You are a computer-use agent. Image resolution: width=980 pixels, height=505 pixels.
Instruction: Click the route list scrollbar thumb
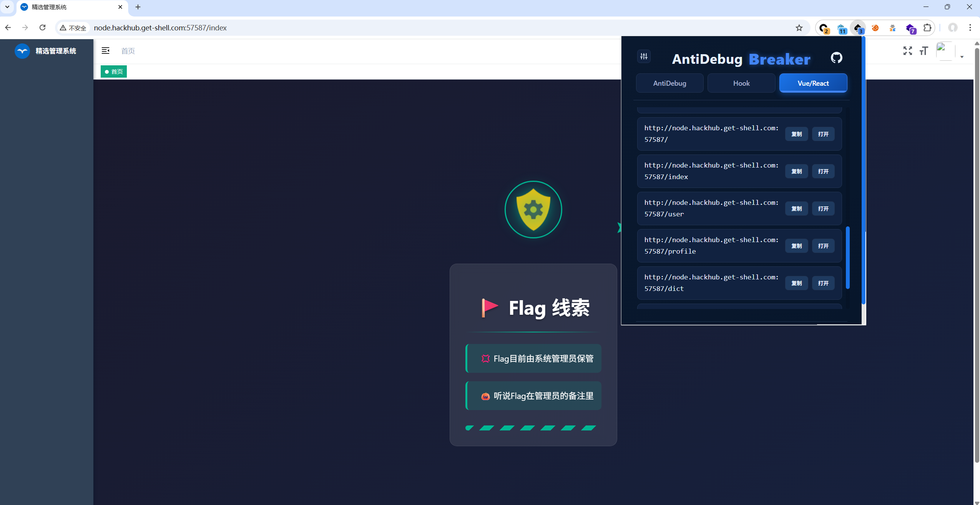pos(847,257)
